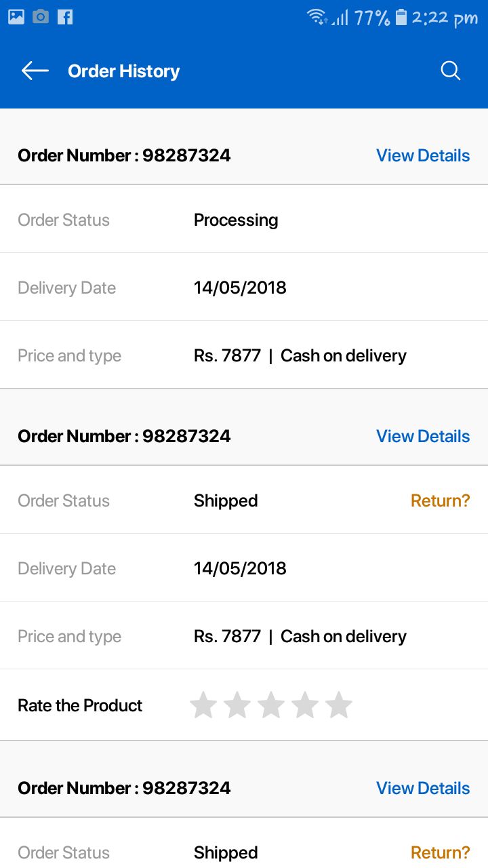Tap the back arrow in header
This screenshot has width=488, height=868.
[35, 71]
